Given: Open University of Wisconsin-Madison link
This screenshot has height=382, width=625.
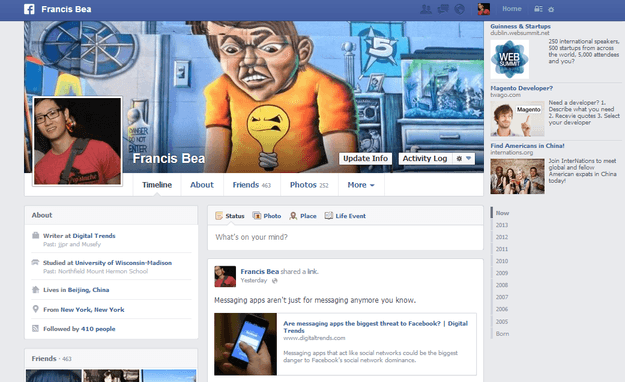Looking at the screenshot, I should tap(124, 263).
